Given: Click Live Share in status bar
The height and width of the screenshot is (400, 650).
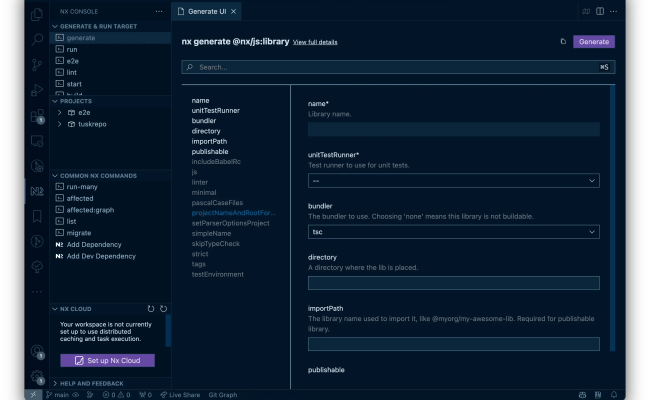Looking at the screenshot, I should (x=180, y=395).
